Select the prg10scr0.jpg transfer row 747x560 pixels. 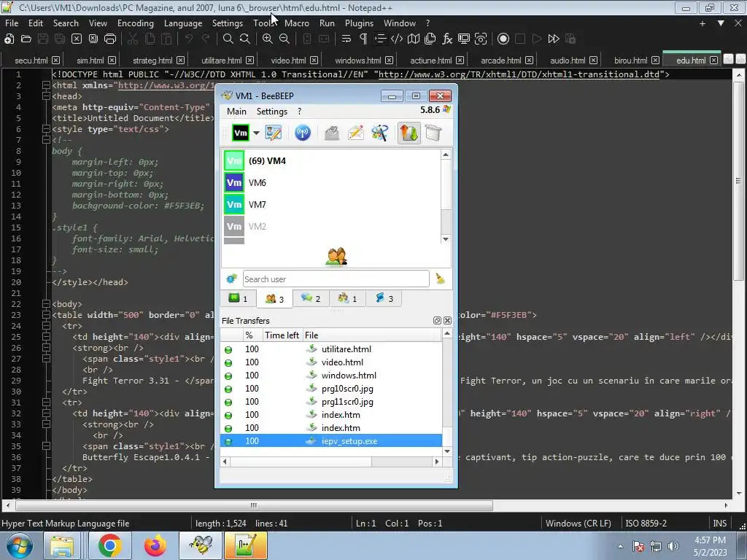click(x=330, y=389)
